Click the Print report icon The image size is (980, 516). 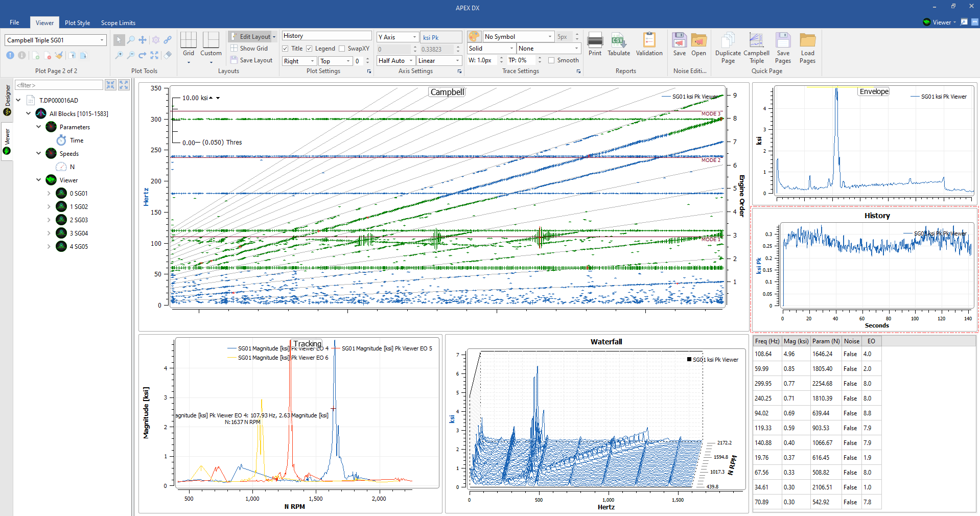point(595,44)
